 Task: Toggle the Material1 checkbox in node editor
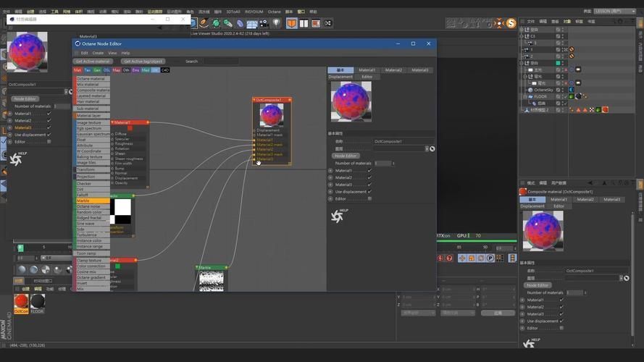(x=369, y=170)
